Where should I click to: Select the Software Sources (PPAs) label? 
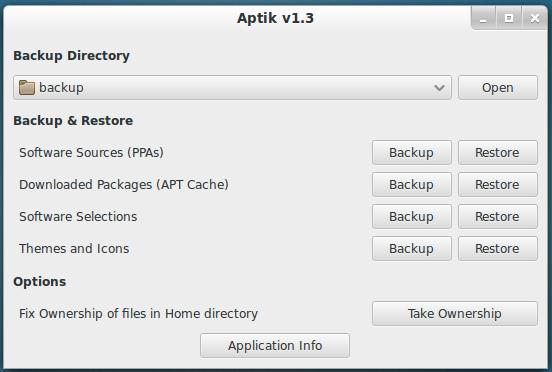tap(91, 153)
